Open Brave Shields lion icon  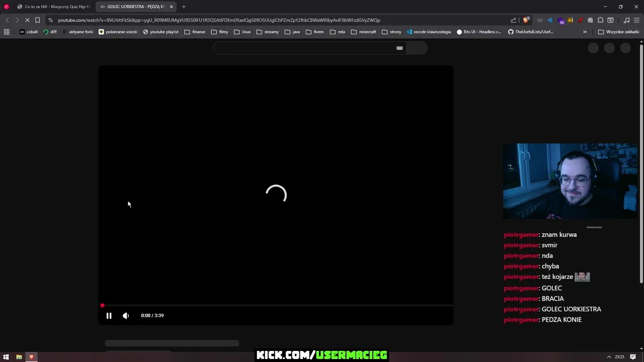[526, 20]
